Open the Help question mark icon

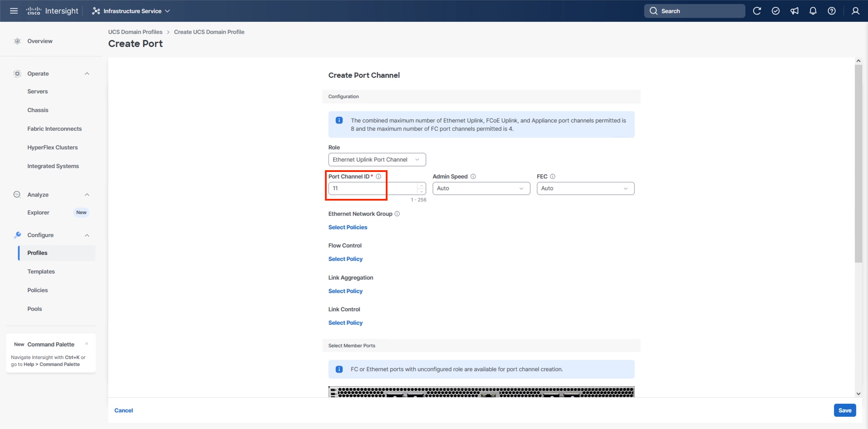[832, 11]
